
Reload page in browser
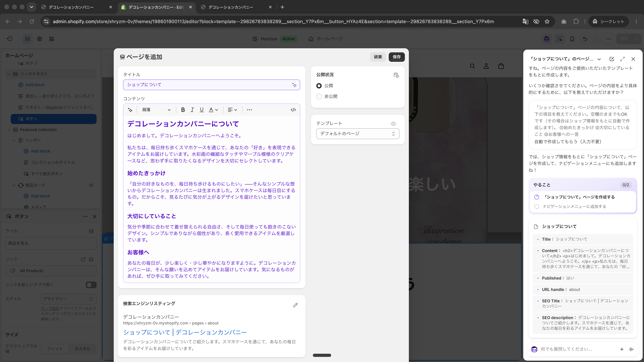[x=32, y=21]
